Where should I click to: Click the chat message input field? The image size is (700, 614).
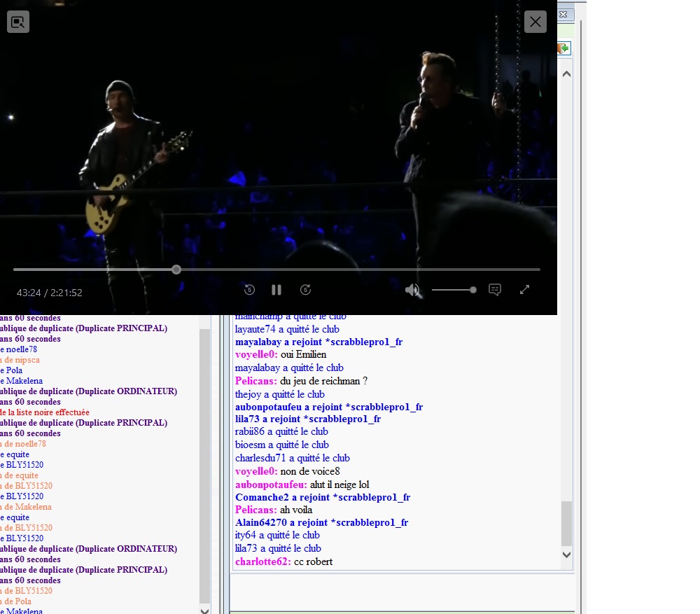point(401,592)
